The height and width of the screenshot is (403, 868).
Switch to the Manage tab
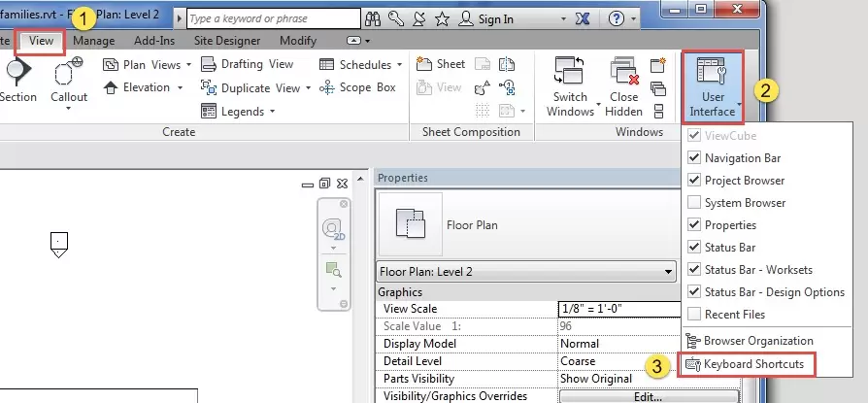click(x=93, y=41)
